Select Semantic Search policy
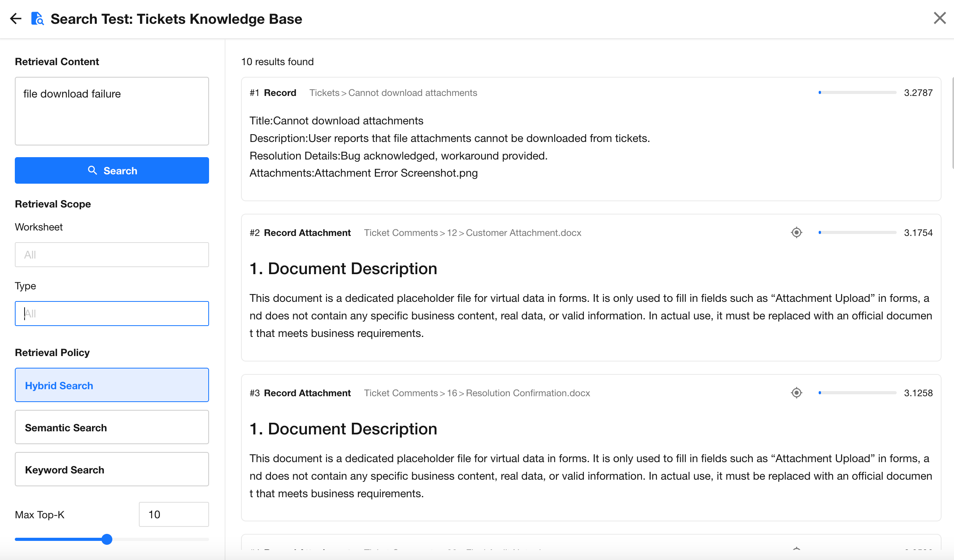The width and height of the screenshot is (954, 560). click(112, 427)
